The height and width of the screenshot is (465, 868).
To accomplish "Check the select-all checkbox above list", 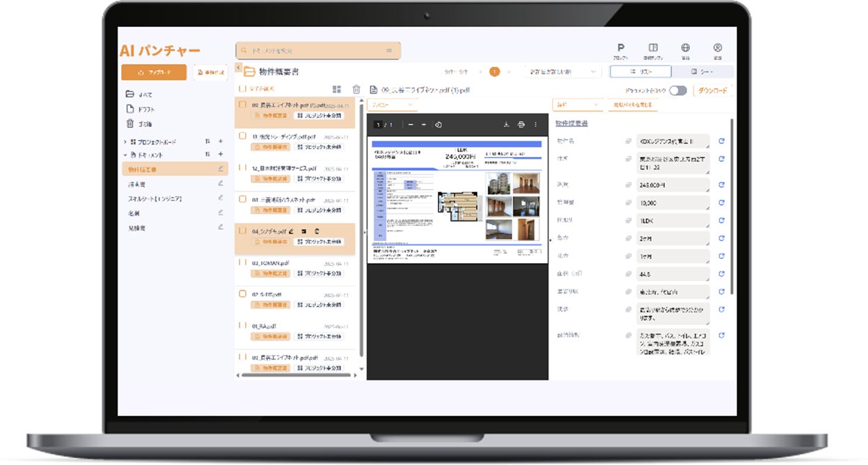I will tap(242, 89).
